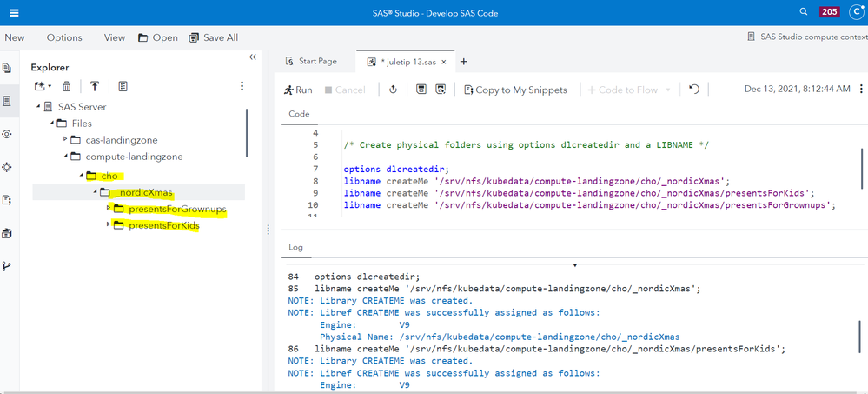Click the trash delete icon in Explorer

click(x=67, y=86)
